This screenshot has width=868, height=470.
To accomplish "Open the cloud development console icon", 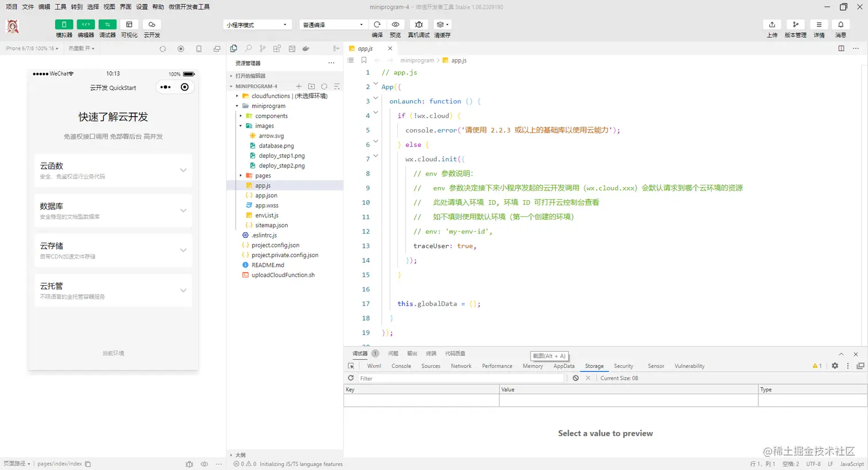I will (152, 25).
